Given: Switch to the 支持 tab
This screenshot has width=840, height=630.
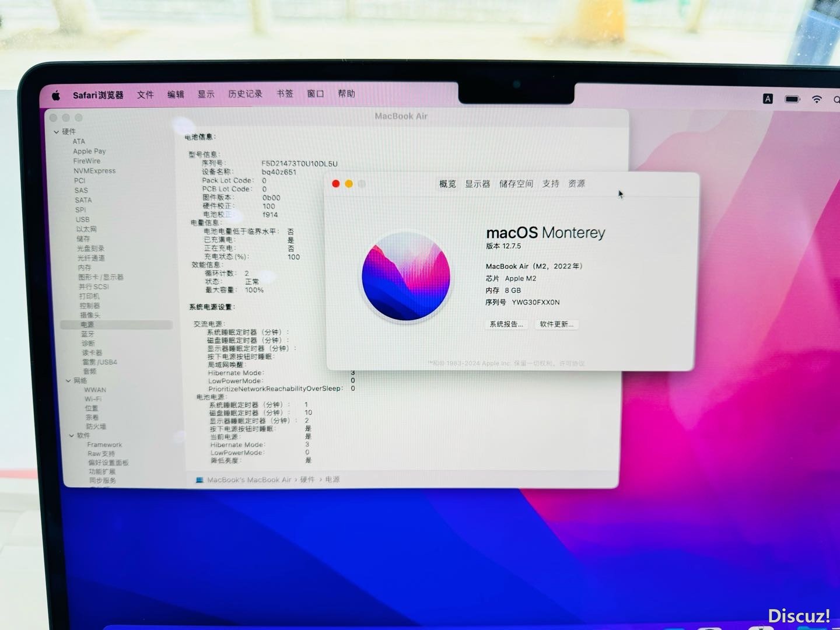Looking at the screenshot, I should tap(551, 184).
